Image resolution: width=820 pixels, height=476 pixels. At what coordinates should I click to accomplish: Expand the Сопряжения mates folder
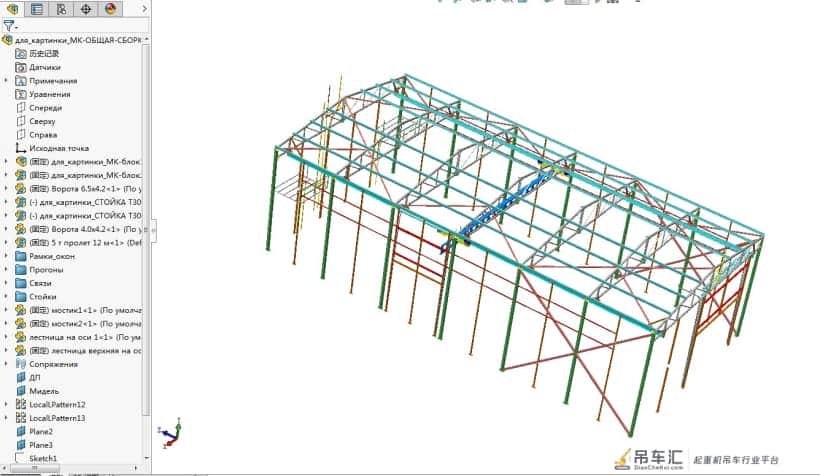[x=6, y=364]
